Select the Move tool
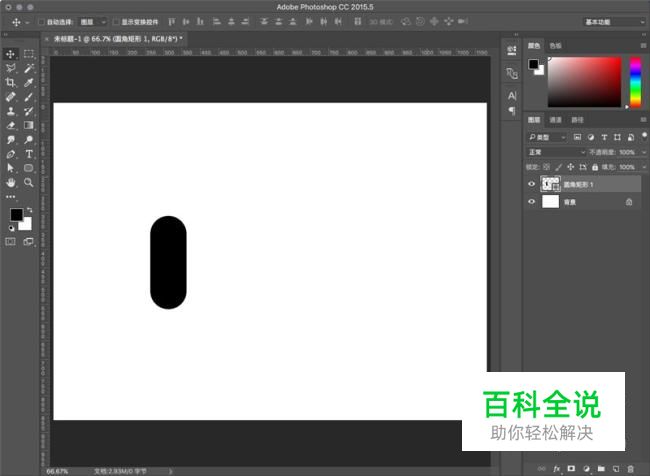Image resolution: width=650 pixels, height=476 pixels. click(11, 54)
